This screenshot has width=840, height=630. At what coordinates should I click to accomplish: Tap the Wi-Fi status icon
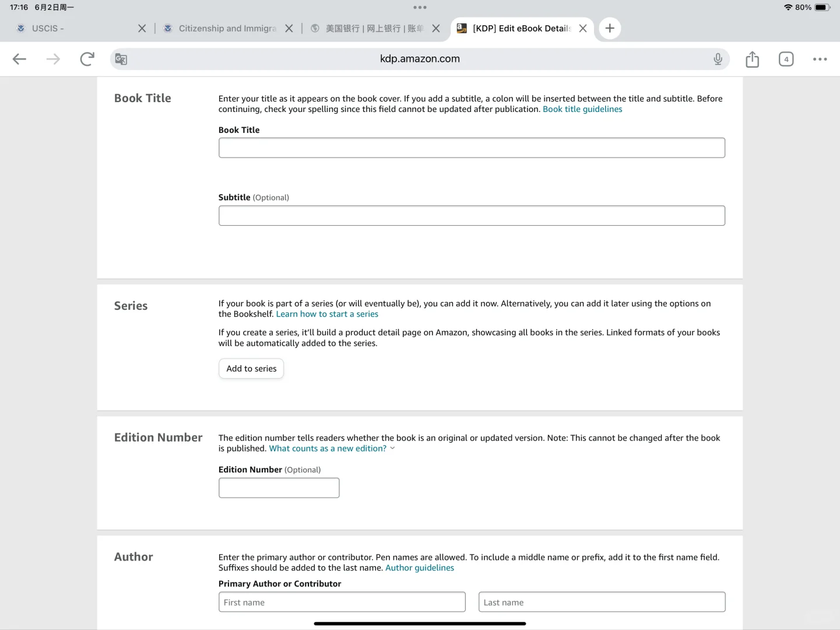788,8
